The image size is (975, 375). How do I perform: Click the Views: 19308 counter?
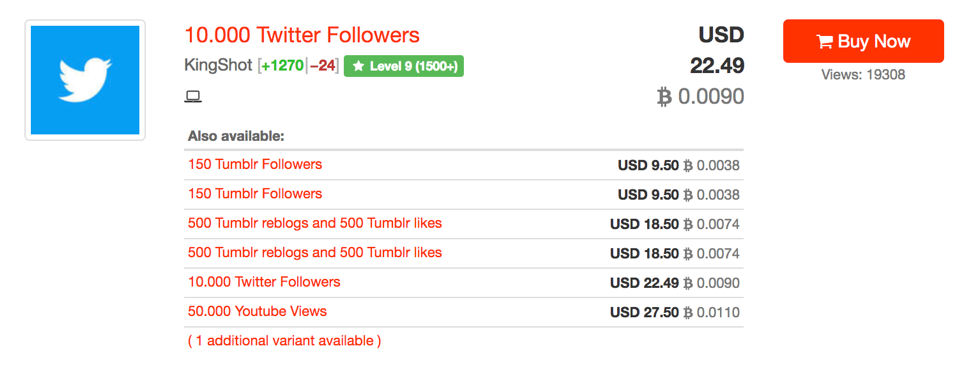tap(863, 75)
